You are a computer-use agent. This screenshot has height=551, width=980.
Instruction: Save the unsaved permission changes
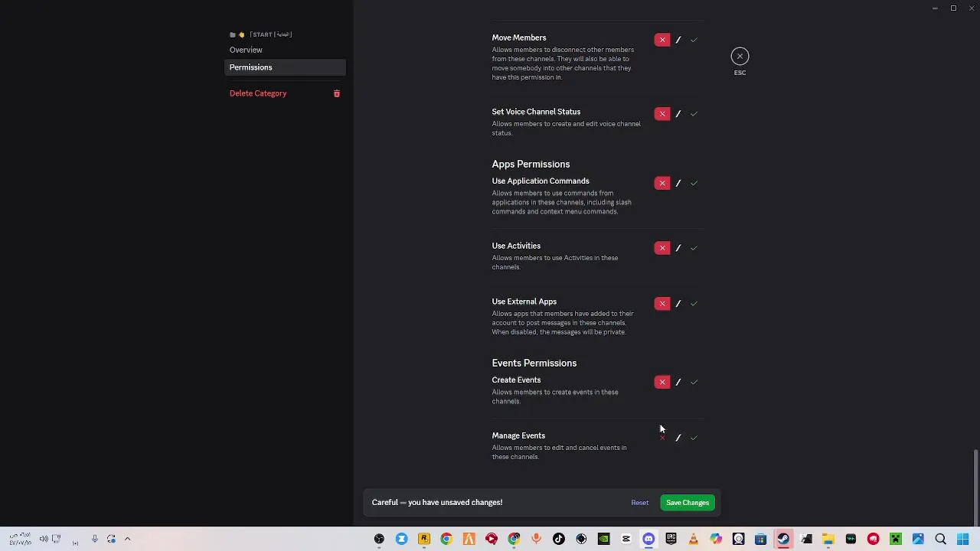click(688, 503)
